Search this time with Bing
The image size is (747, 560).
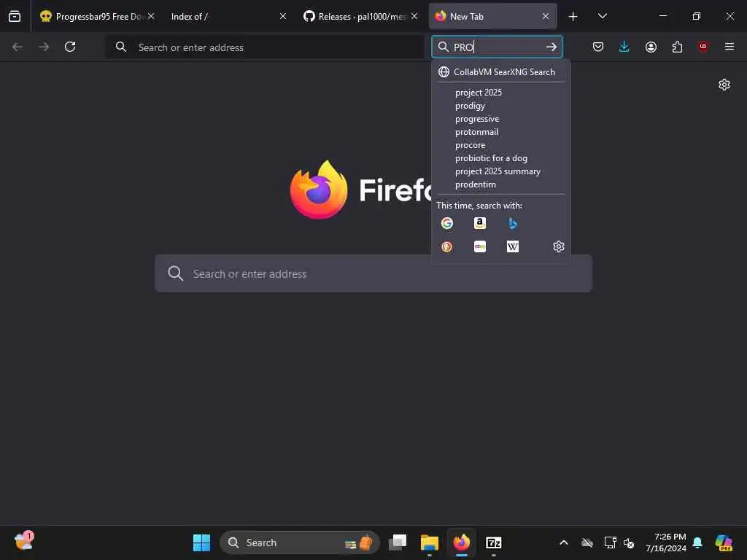tap(513, 223)
